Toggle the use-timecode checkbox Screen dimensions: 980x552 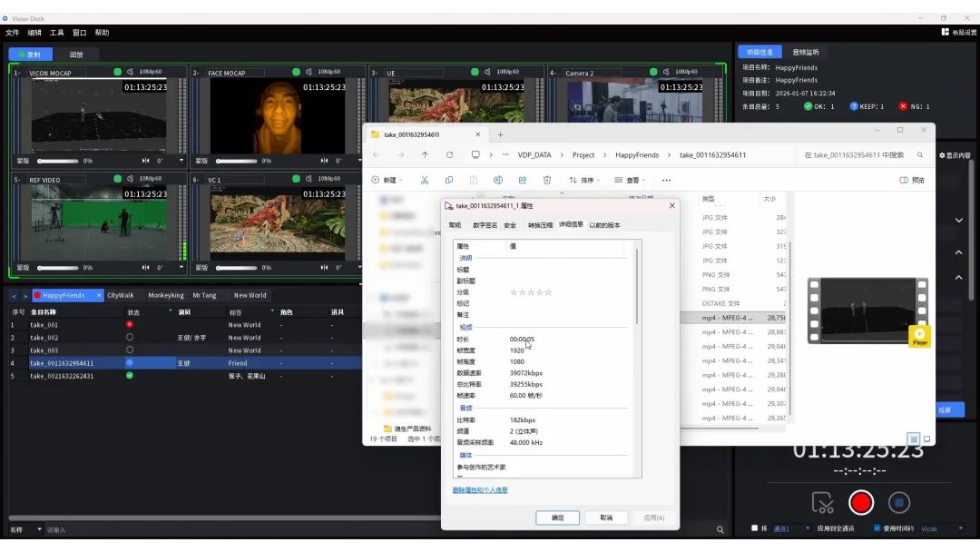click(x=877, y=528)
